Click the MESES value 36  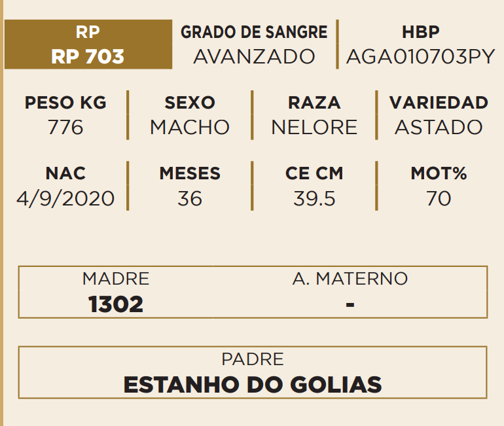coord(190,198)
